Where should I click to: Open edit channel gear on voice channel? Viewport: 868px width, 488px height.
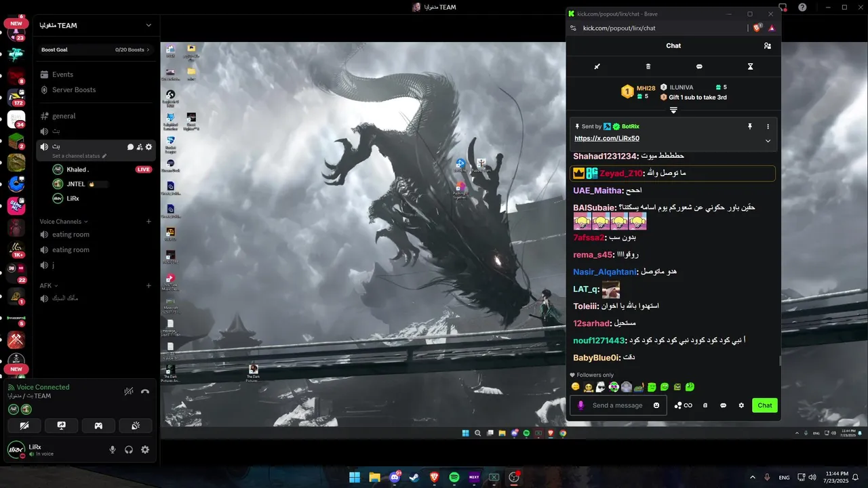(x=149, y=147)
